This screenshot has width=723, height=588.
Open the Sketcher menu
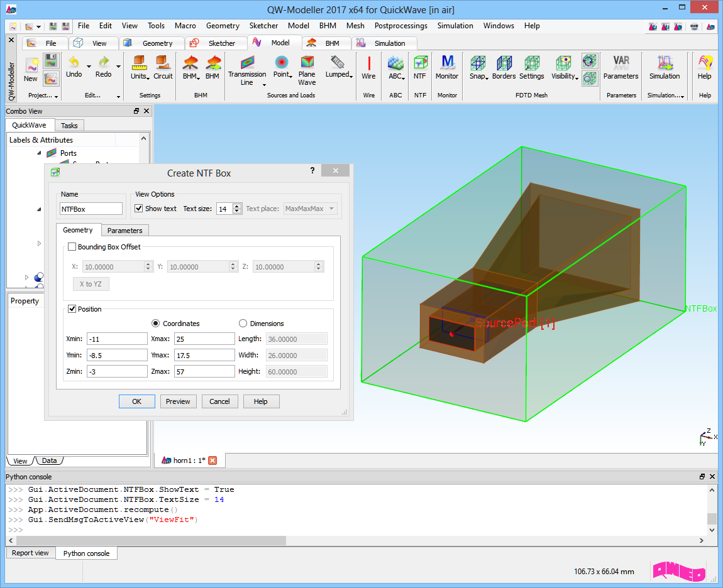click(x=263, y=26)
